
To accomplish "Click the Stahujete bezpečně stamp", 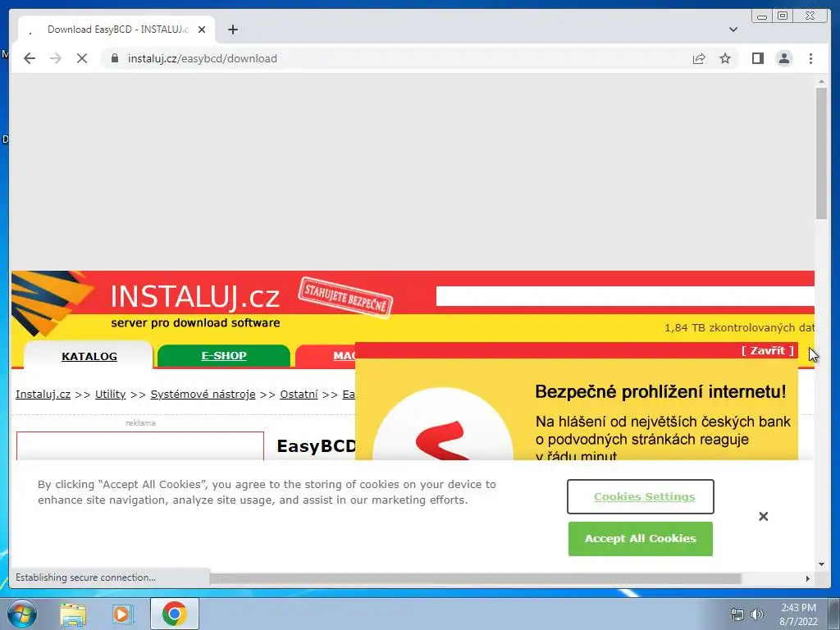I will click(x=345, y=297).
